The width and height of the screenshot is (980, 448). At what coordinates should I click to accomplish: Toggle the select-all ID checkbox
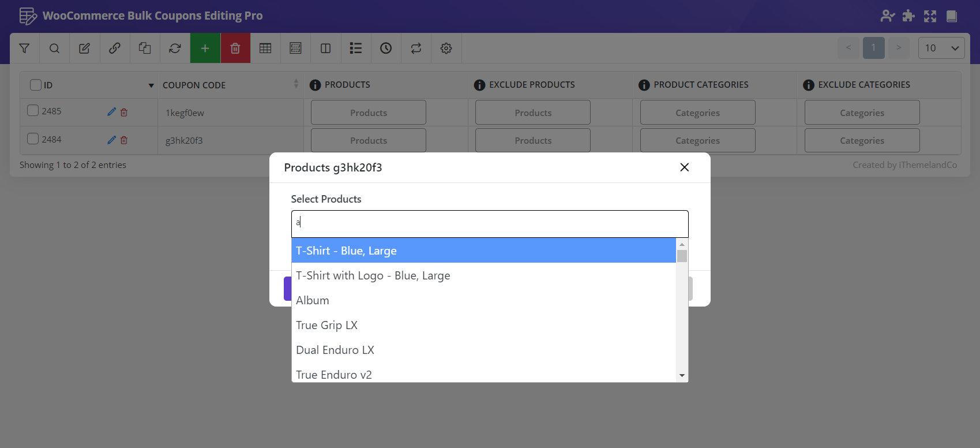36,85
